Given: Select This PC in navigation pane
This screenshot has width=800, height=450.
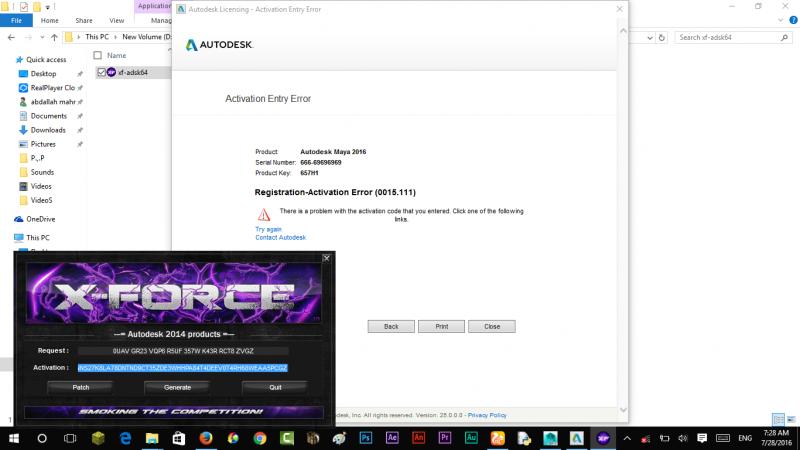Looking at the screenshot, I should click(38, 238).
